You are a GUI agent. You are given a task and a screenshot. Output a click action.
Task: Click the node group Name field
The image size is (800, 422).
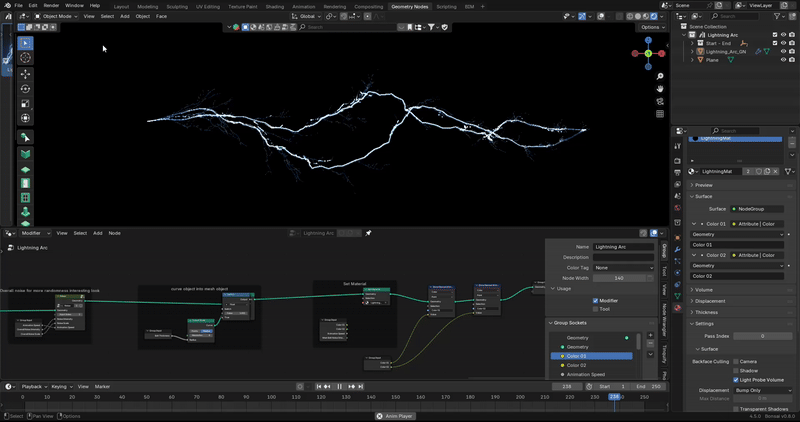[x=623, y=247]
